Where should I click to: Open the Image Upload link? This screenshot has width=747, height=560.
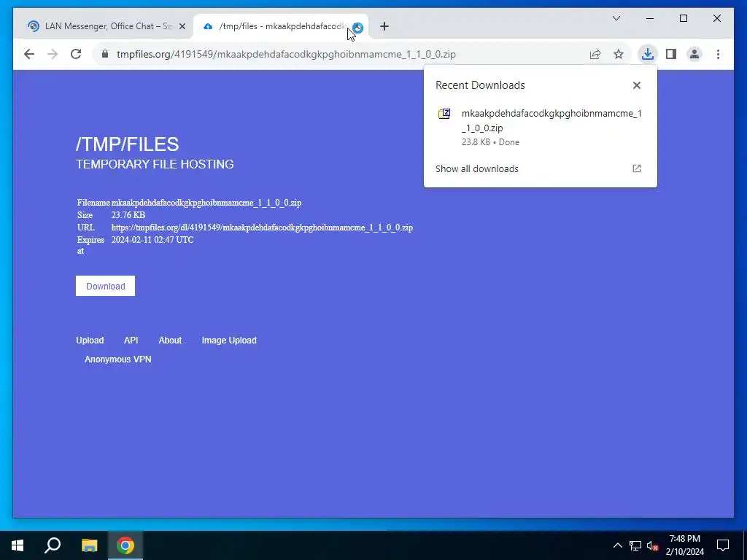[x=229, y=341]
